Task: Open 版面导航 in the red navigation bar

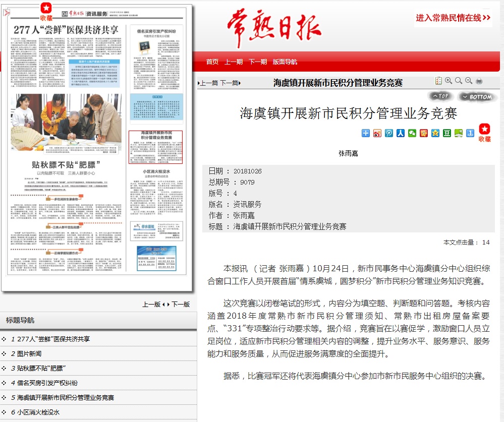Action: click(285, 62)
